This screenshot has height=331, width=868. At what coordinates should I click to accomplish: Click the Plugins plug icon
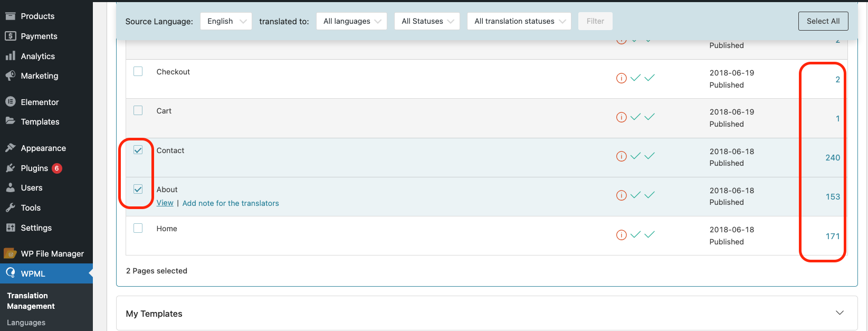point(10,168)
